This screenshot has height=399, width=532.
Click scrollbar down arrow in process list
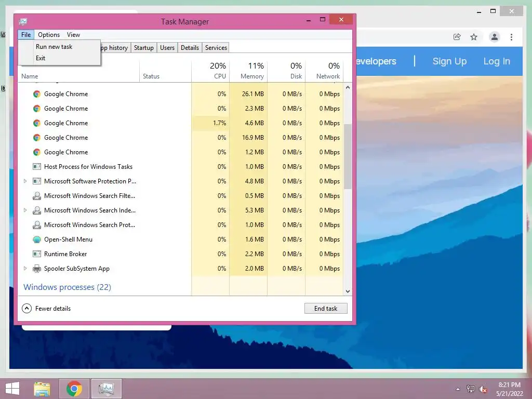(348, 291)
